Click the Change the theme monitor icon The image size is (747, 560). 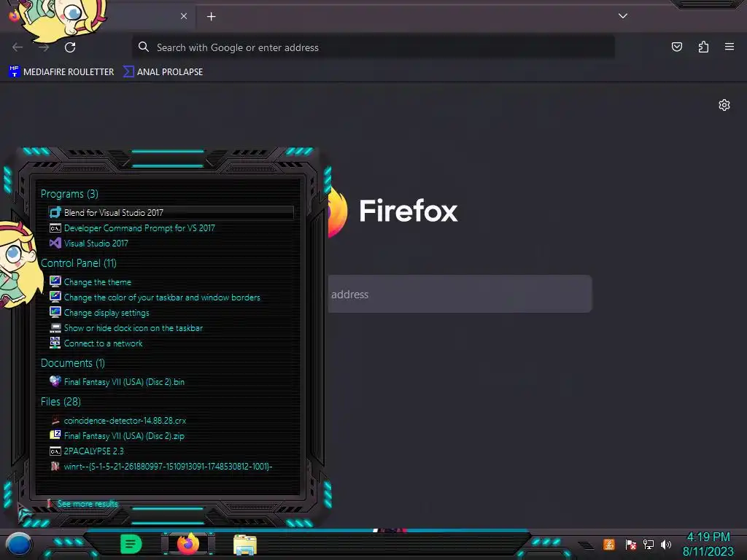pos(55,281)
